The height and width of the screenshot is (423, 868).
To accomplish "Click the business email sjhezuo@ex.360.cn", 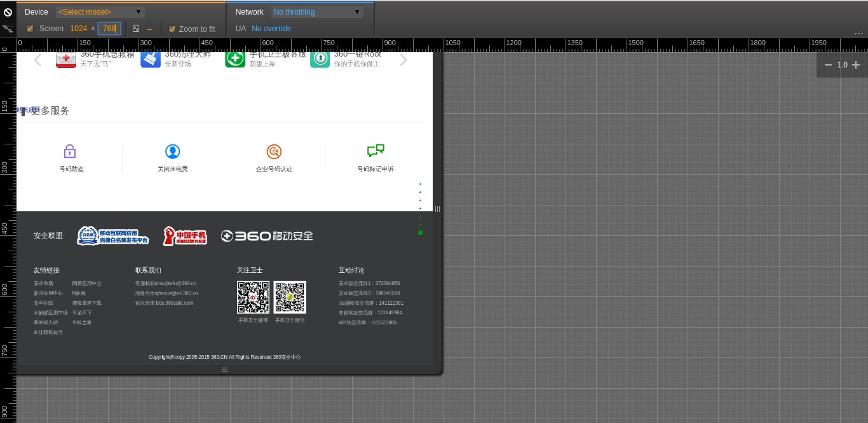I will tap(176, 293).
